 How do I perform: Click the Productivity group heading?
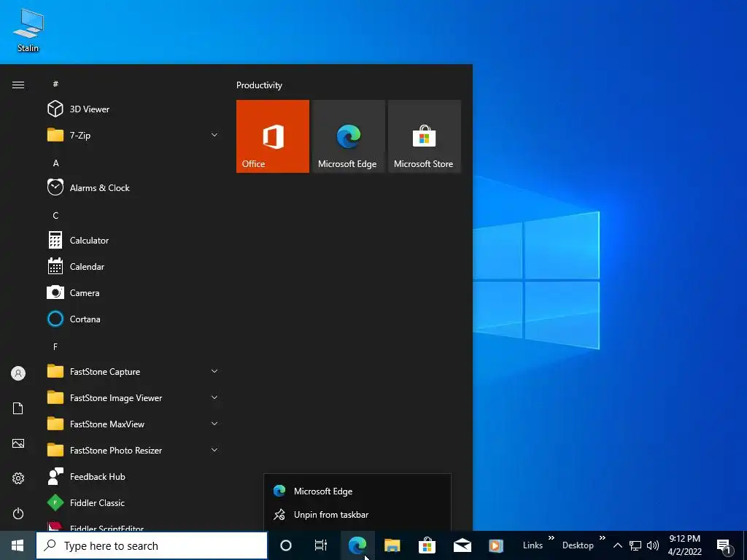pyautogui.click(x=259, y=85)
